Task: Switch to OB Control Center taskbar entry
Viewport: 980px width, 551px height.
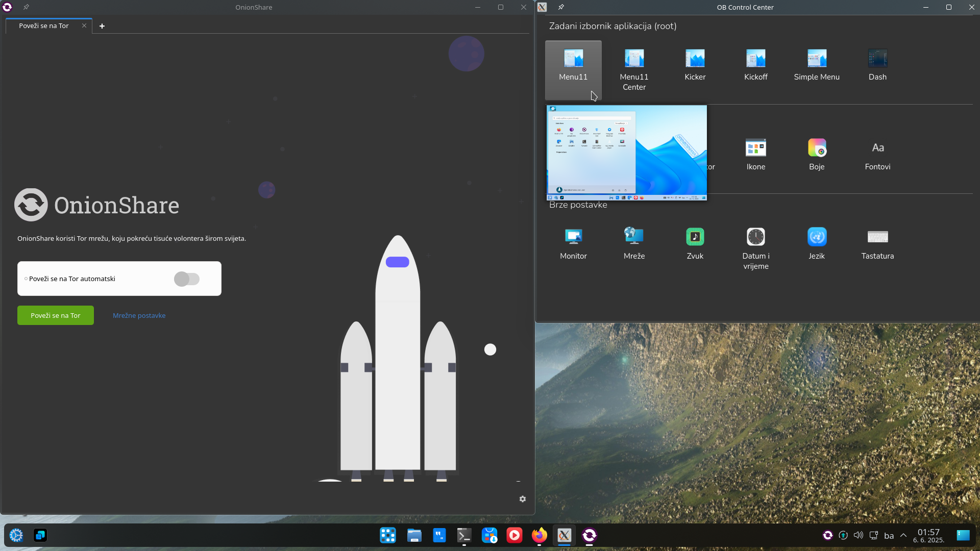Action: coord(564,535)
